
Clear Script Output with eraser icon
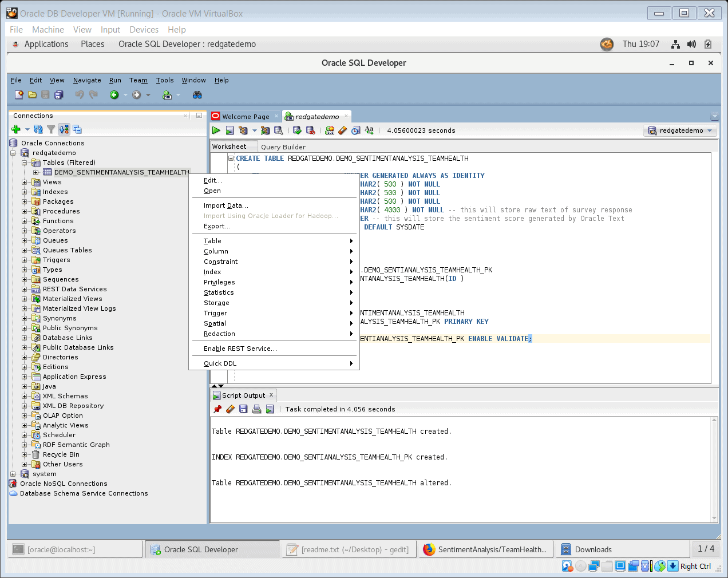230,409
